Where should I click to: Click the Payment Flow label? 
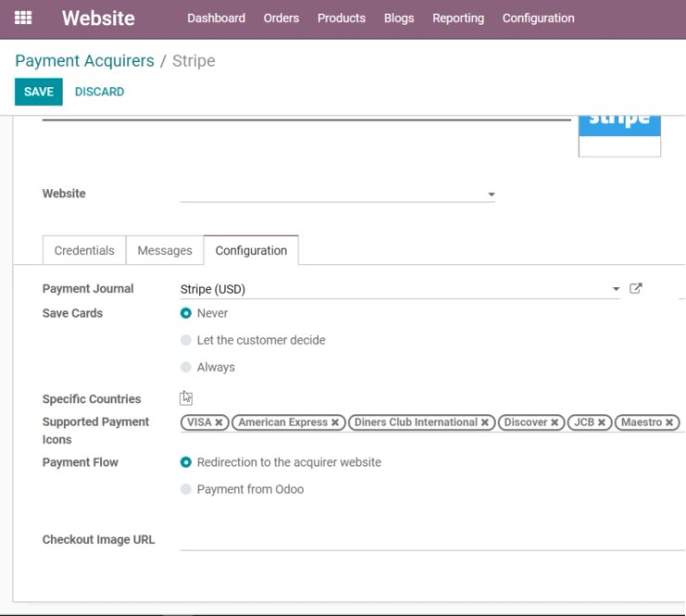[80, 462]
